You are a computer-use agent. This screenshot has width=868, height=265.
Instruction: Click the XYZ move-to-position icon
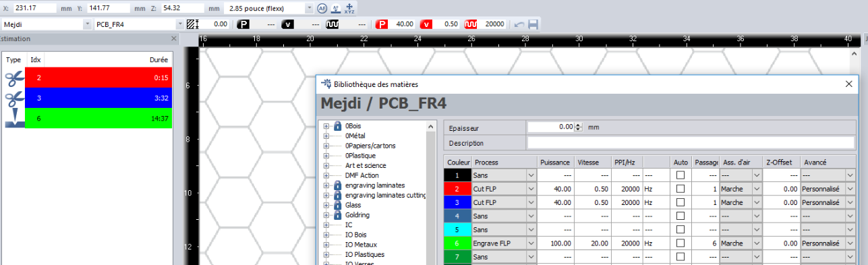[x=349, y=8]
